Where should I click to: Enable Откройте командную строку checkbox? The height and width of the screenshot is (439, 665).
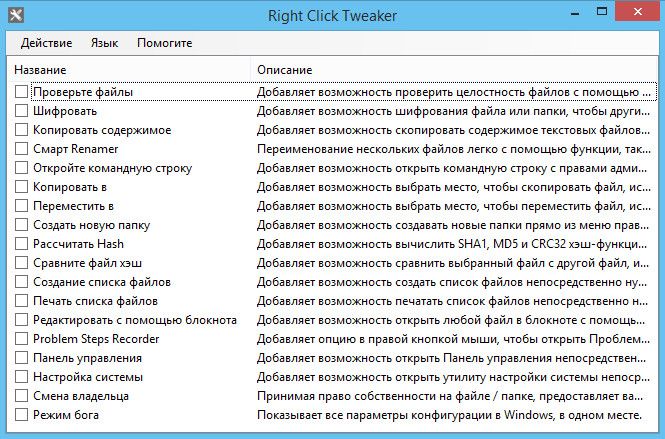23,168
